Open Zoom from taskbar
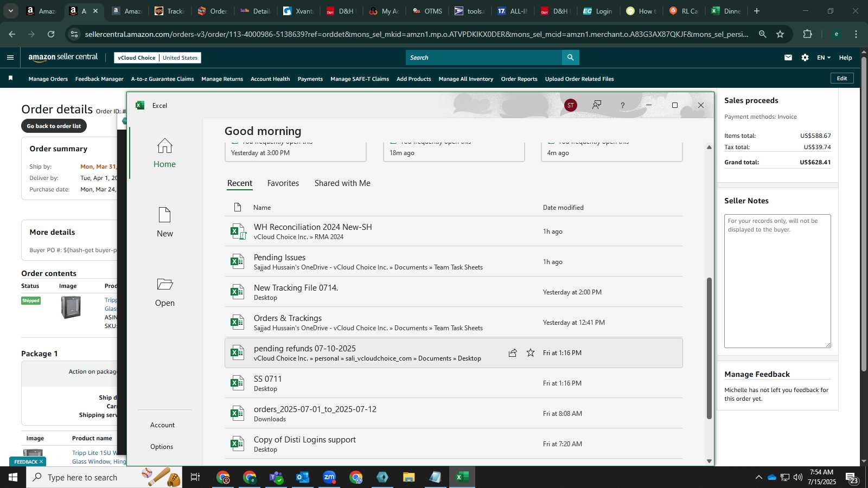Image resolution: width=868 pixels, height=488 pixels. [x=329, y=477]
